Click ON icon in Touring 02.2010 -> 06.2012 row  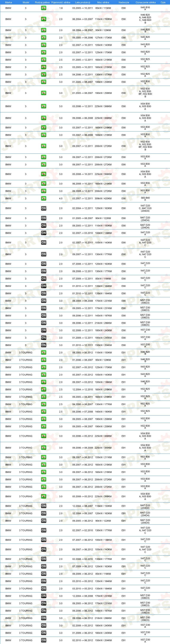(43, 640)
